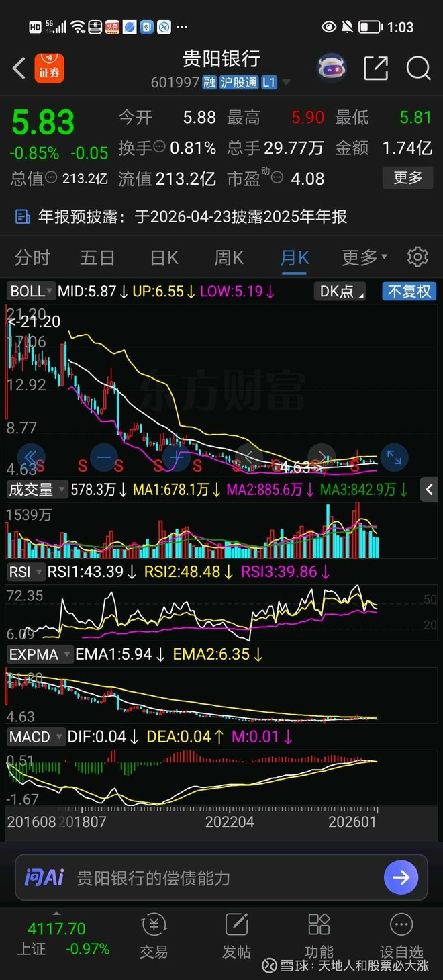Open BOLL indicator dropdown
The width and height of the screenshot is (443, 980).
click(31, 291)
